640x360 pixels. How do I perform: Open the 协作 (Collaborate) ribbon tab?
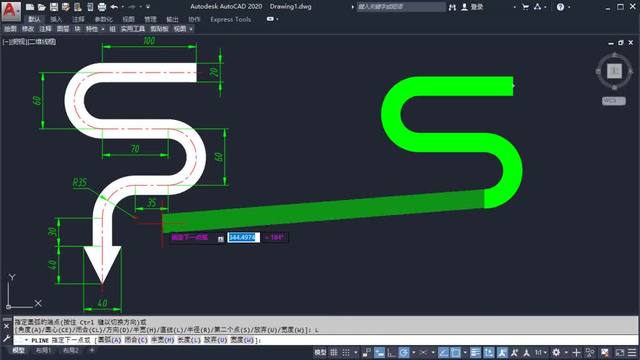click(x=194, y=19)
